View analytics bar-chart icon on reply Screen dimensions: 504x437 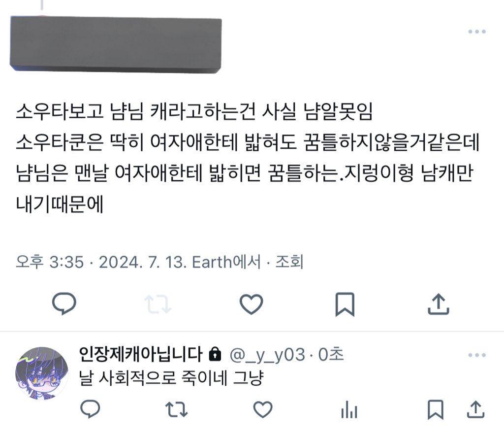(349, 409)
